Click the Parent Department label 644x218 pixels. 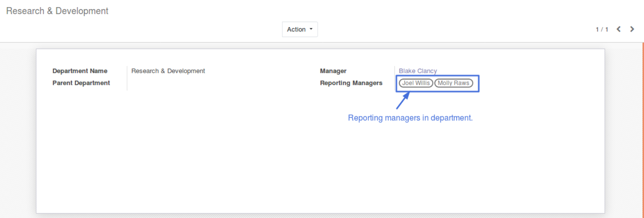point(81,83)
